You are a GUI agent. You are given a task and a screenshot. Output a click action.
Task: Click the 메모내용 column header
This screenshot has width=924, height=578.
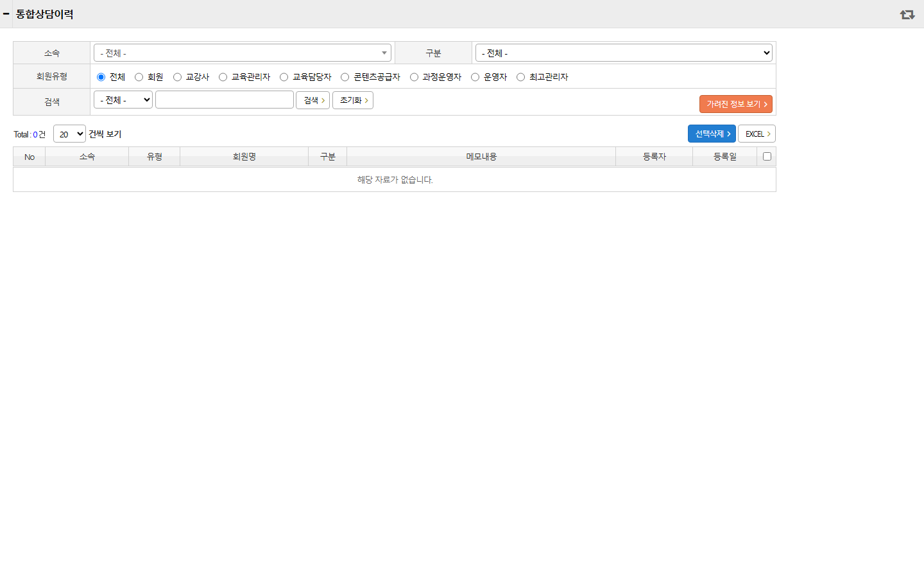(x=481, y=157)
